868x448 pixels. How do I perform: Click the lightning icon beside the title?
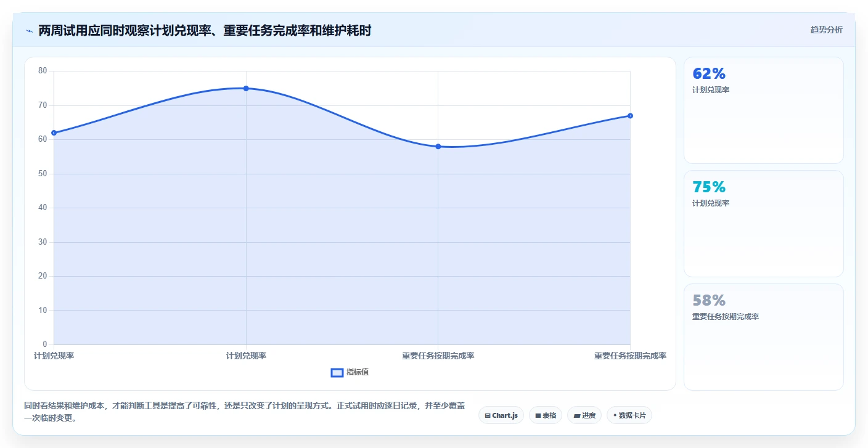(x=29, y=31)
